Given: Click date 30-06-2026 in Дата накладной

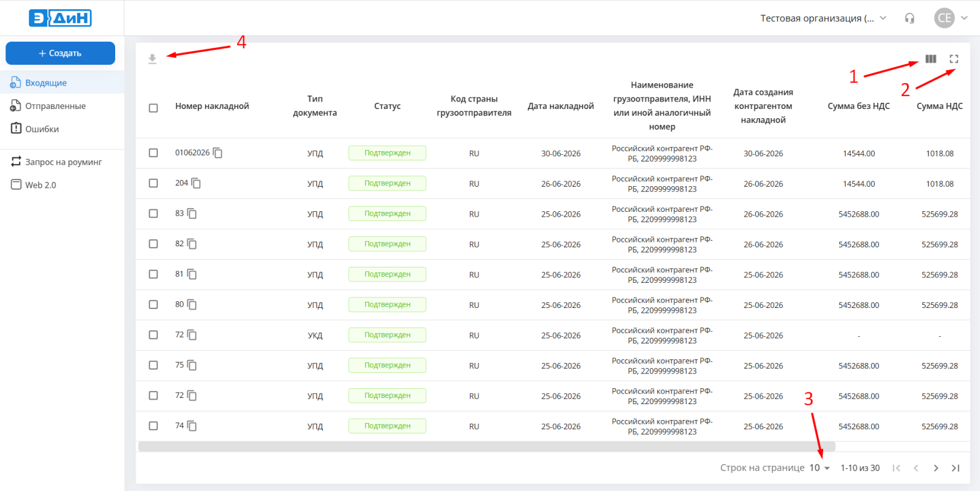Looking at the screenshot, I should coord(560,154).
